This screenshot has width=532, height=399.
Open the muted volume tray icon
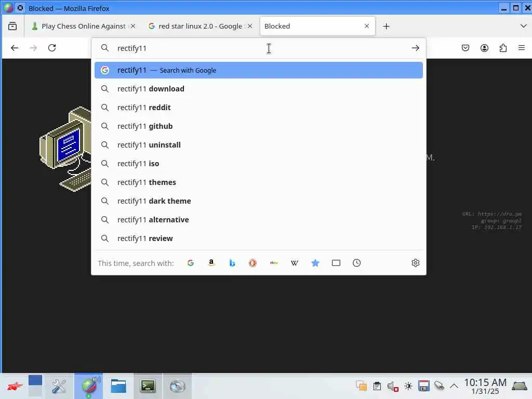coord(393,386)
